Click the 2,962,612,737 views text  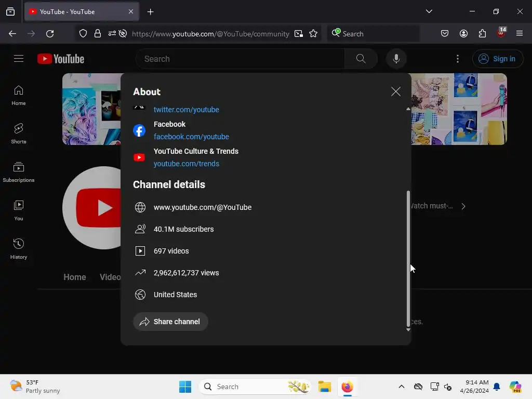tap(187, 273)
